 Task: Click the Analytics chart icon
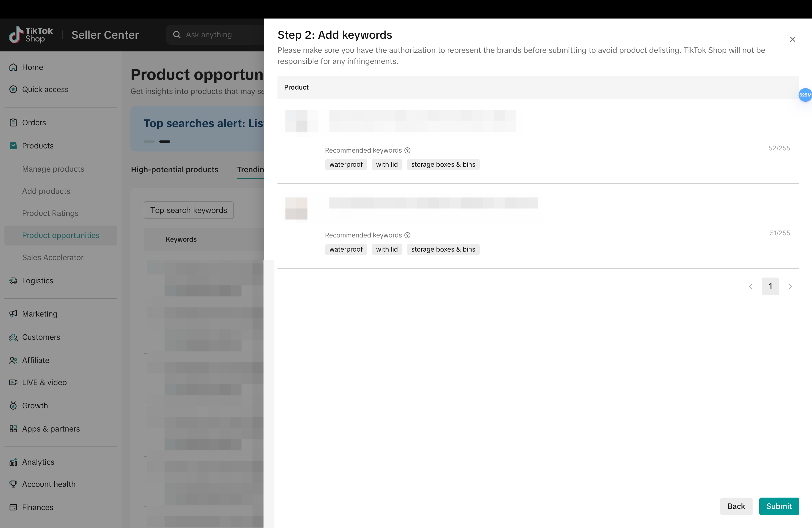(13, 462)
